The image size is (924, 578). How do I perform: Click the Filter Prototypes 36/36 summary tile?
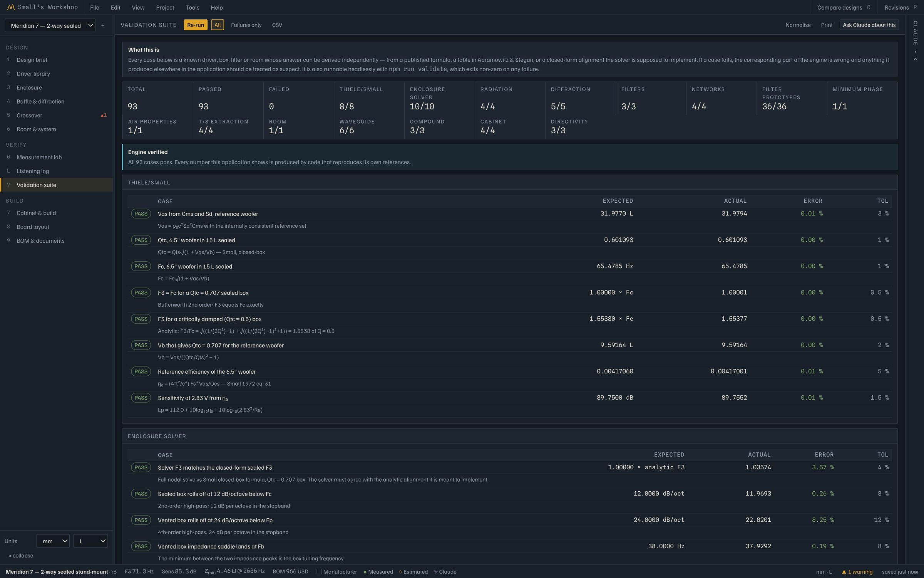792,98
